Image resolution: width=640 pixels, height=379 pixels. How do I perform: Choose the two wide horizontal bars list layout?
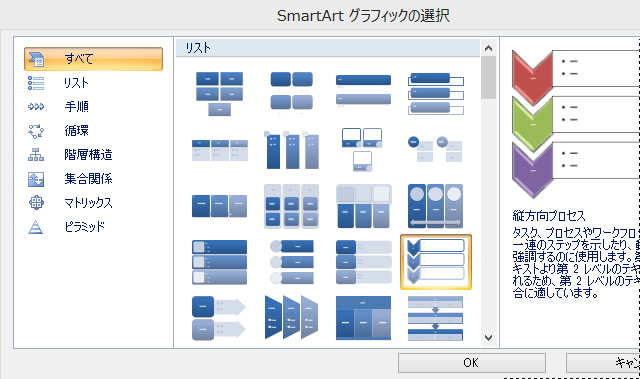(363, 91)
